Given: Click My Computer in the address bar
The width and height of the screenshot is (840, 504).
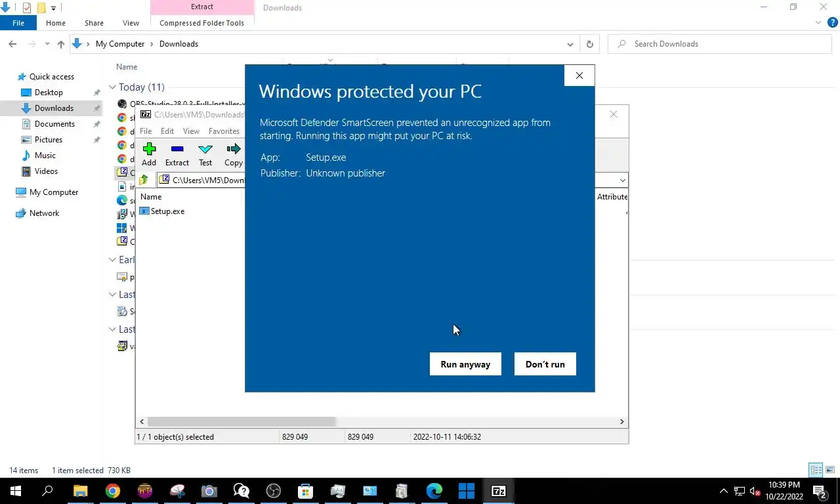Looking at the screenshot, I should point(120,44).
